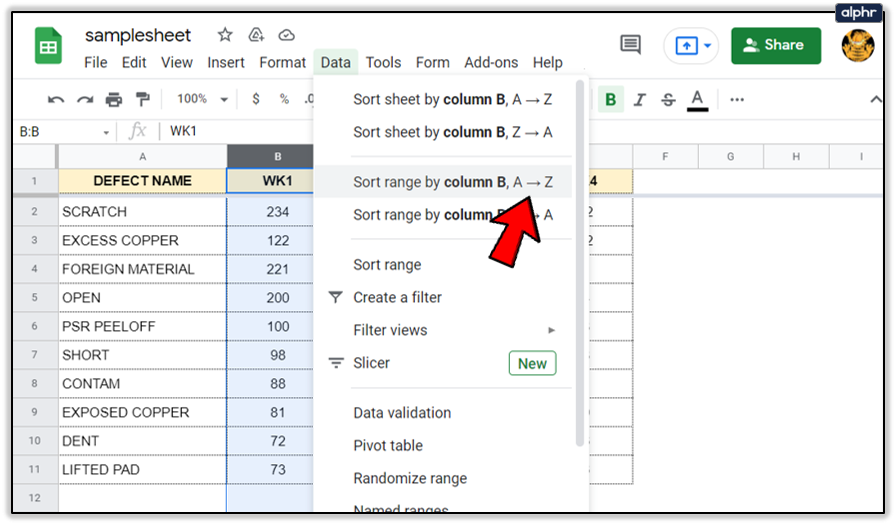Screen dimensions: 896x525
Task: Click the print icon
Action: [x=113, y=100]
